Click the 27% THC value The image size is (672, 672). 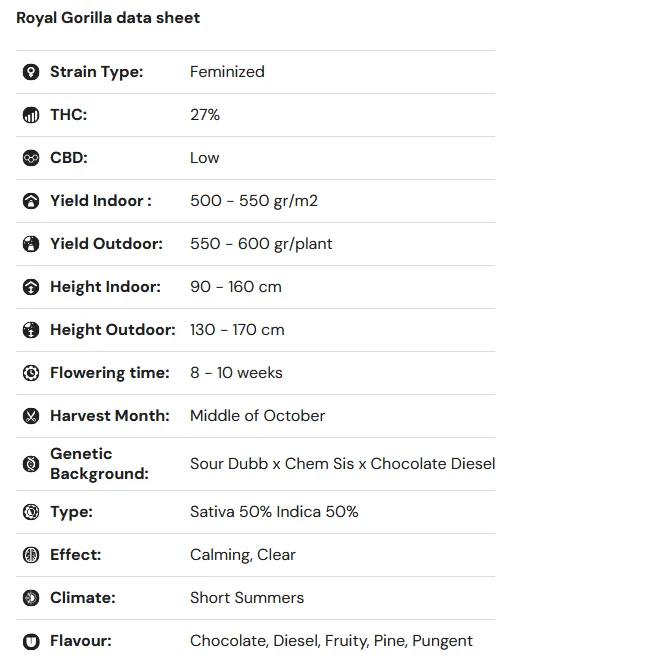point(205,115)
